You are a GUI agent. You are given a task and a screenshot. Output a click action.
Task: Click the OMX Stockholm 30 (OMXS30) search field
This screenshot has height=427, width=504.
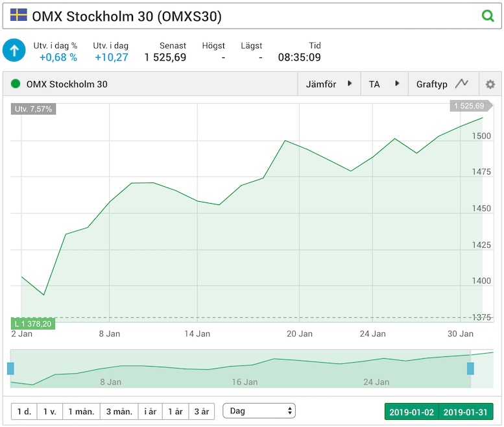(252, 16)
